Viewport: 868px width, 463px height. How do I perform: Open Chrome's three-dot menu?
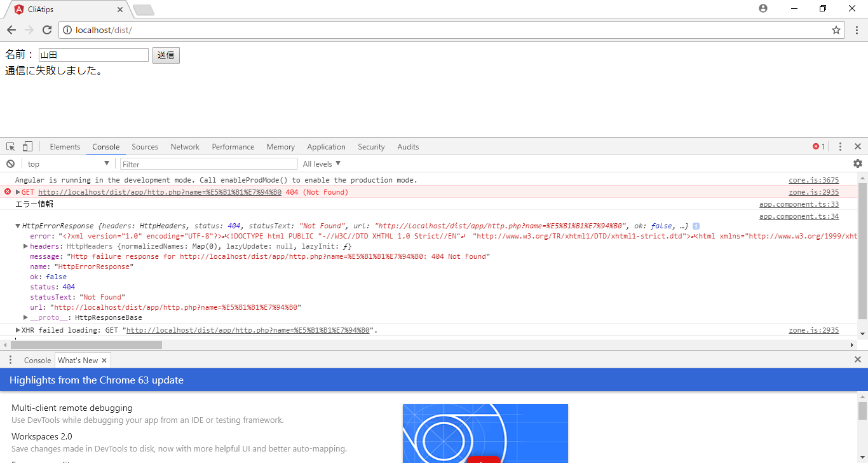point(857,30)
